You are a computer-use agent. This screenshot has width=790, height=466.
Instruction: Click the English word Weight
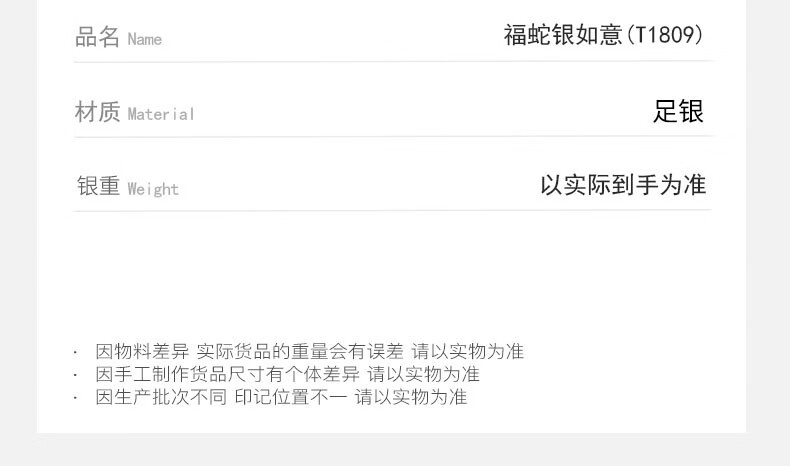coord(153,189)
